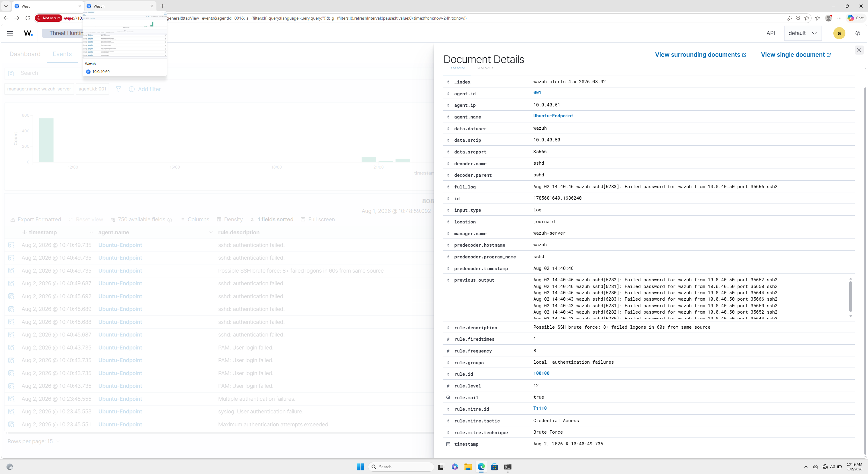Image resolution: width=868 pixels, height=474 pixels.
Task: Open the Wazuh hamburger navigation menu
Action: click(10, 33)
